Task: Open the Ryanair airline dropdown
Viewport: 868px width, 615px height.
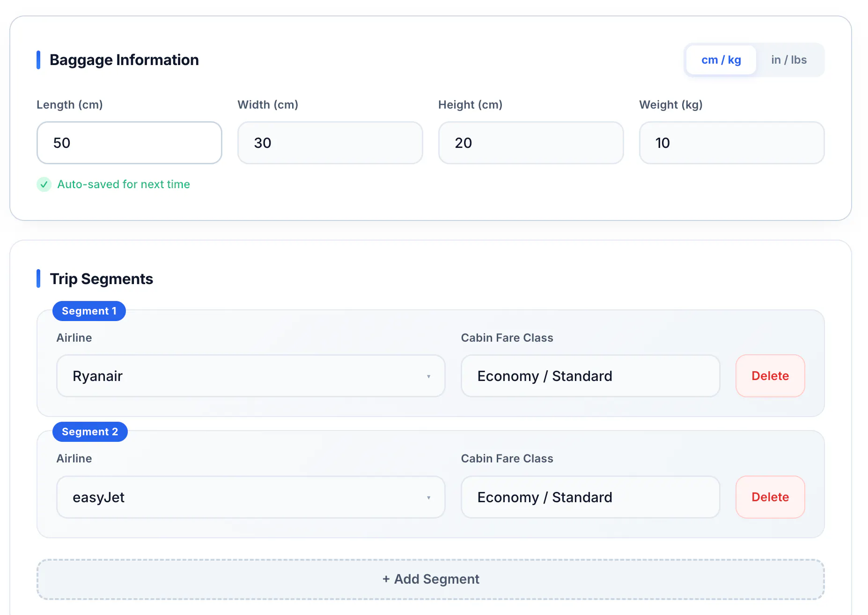Action: 250,376
